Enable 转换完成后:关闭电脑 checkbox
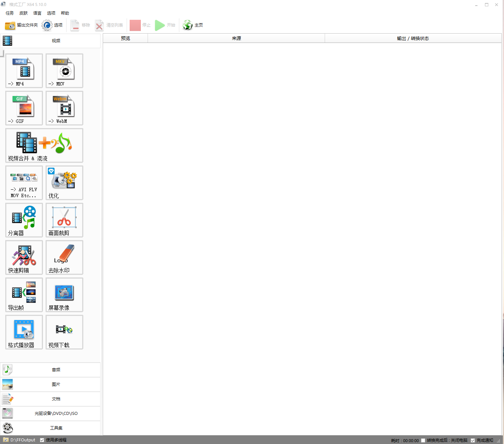 point(423,441)
